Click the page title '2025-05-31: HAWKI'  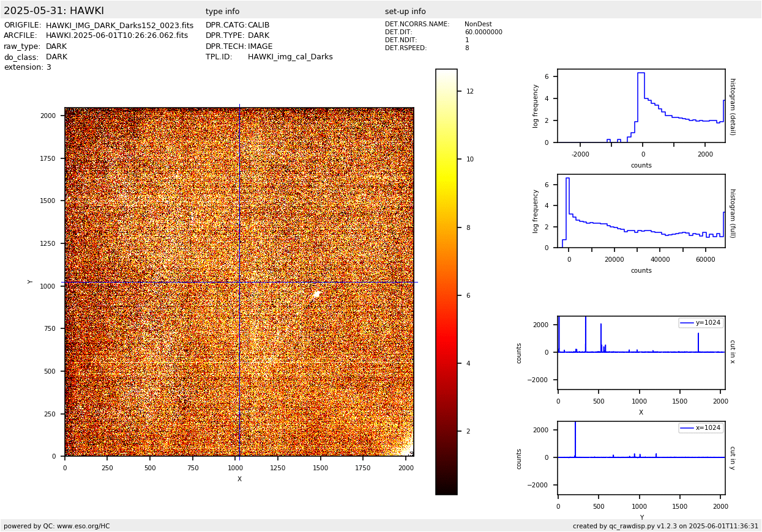[x=54, y=11]
